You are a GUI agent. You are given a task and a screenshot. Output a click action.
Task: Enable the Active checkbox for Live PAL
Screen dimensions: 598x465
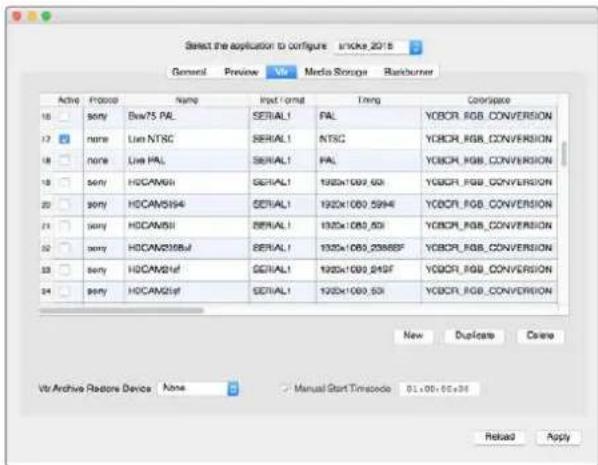(65, 160)
